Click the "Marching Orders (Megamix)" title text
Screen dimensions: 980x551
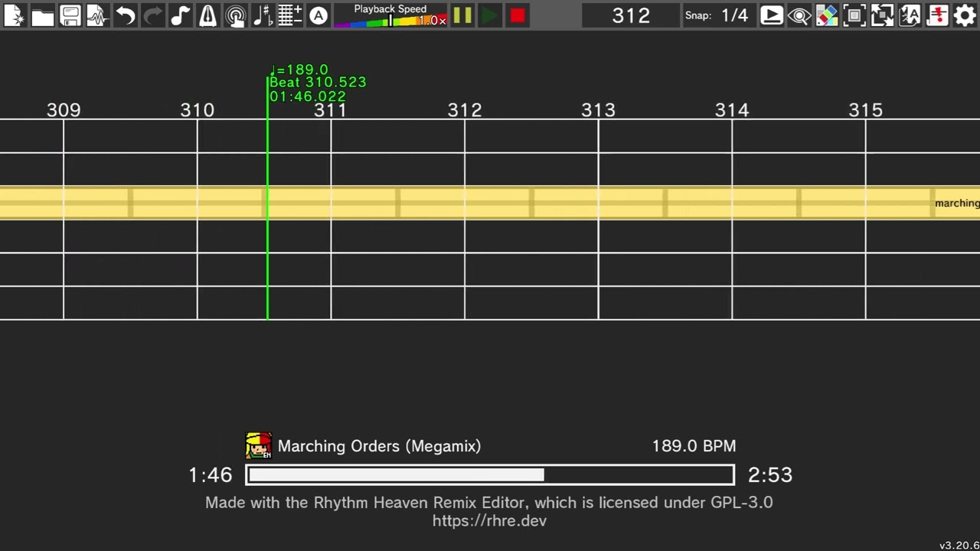pos(379,446)
